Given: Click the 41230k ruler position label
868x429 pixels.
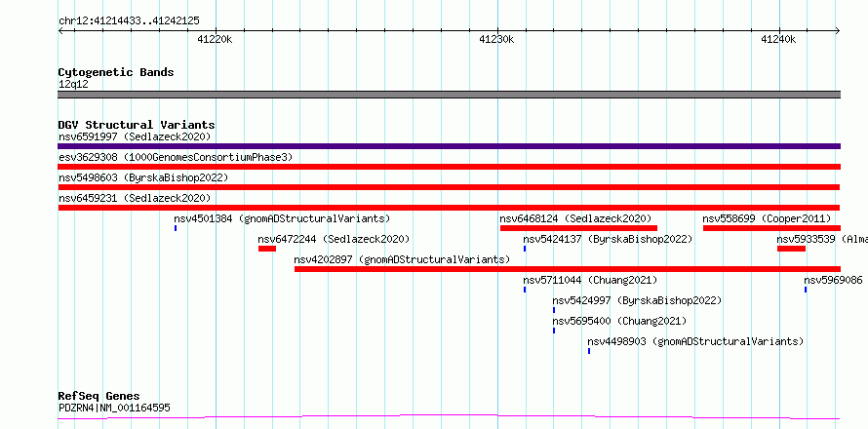Looking at the screenshot, I should pyautogui.click(x=496, y=39).
